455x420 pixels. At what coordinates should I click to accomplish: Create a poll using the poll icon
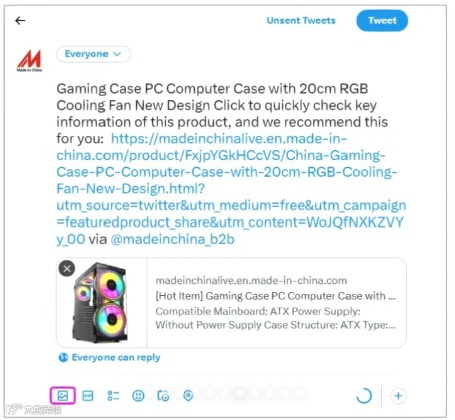(x=113, y=396)
